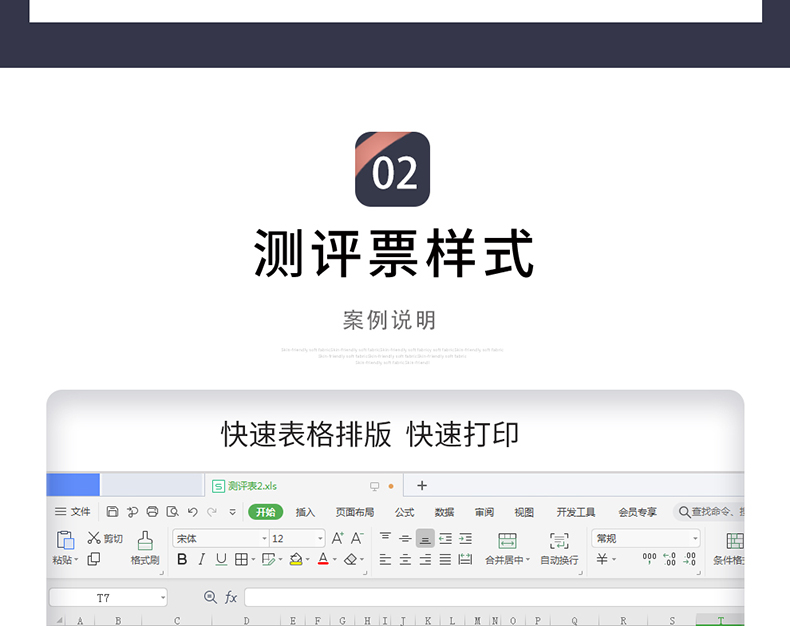
Task: Open the 文件 menu
Action: coord(73,512)
